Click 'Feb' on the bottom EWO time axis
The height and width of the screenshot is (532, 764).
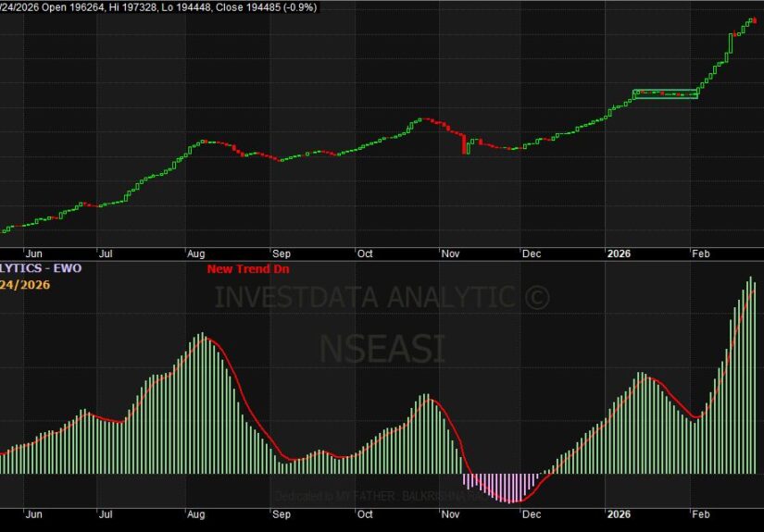click(702, 513)
